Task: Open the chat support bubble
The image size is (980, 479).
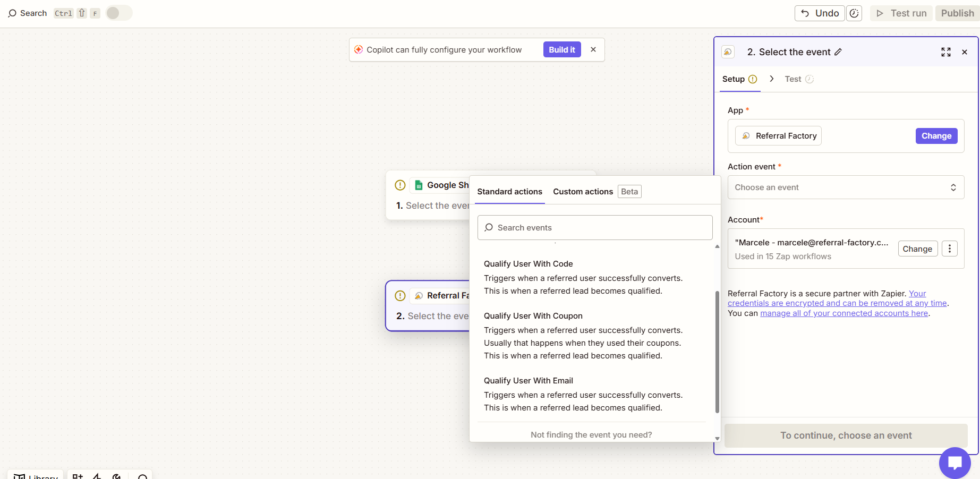Action: [x=955, y=463]
